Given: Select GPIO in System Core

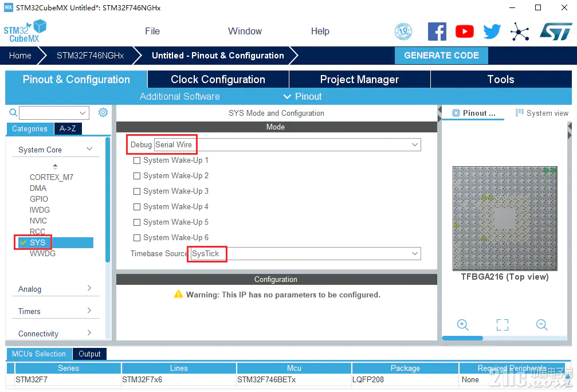Looking at the screenshot, I should (x=38, y=199).
